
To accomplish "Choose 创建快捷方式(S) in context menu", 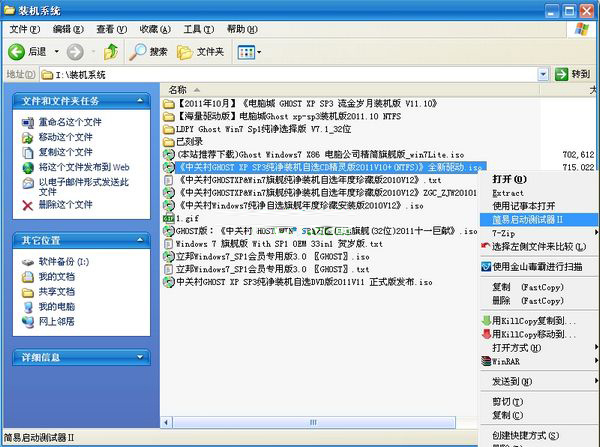I will (538, 436).
